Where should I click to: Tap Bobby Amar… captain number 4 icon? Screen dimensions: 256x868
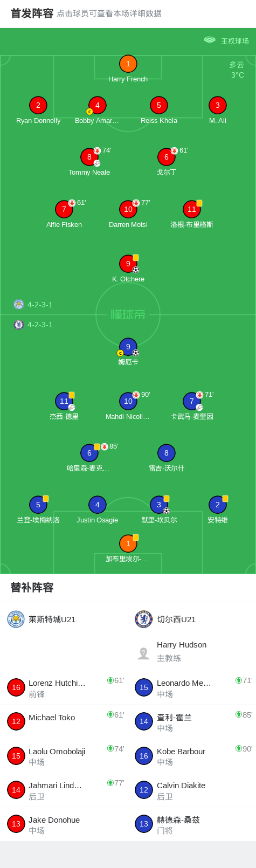(97, 105)
